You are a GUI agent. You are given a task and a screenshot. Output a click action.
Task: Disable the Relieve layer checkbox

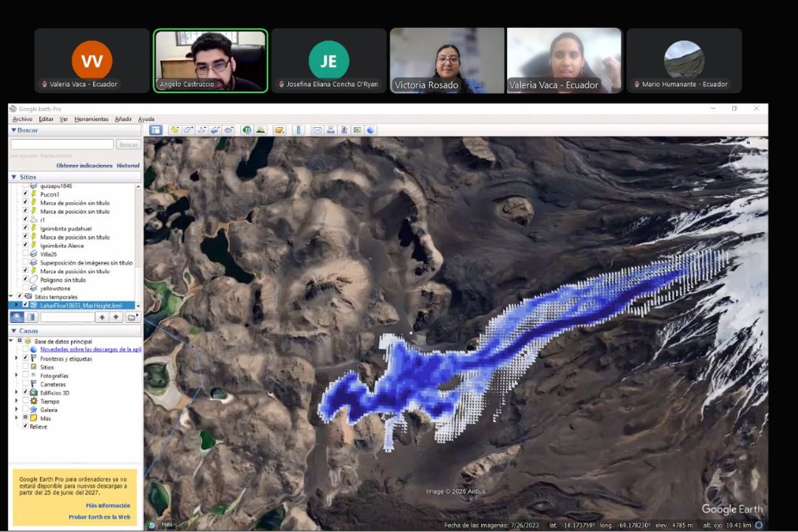coord(25,426)
